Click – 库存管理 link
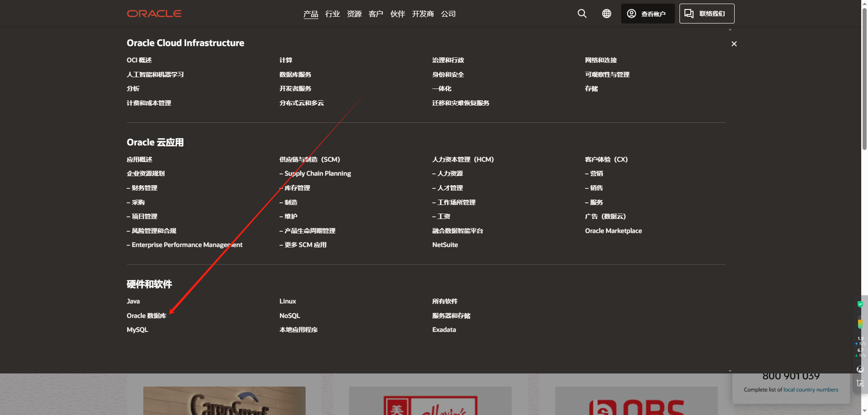This screenshot has height=415, width=868. 295,188
